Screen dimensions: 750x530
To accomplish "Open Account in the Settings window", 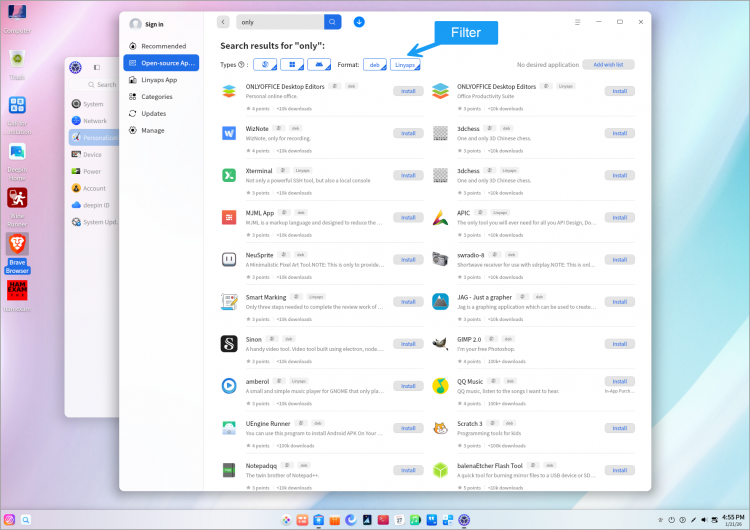I will point(93,188).
